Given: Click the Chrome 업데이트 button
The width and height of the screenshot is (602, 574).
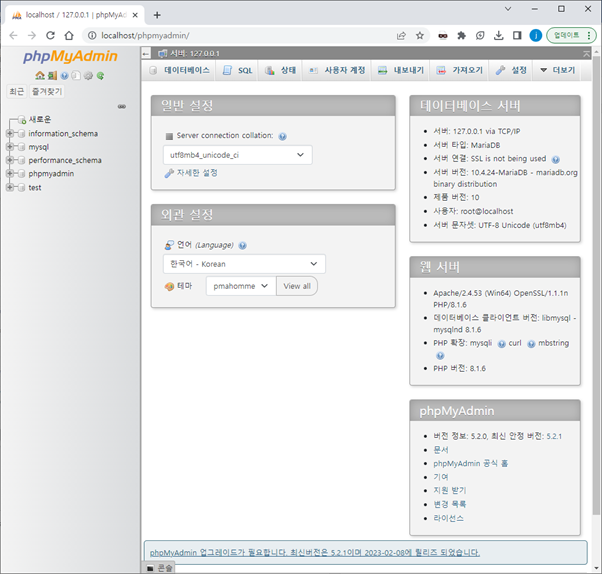Looking at the screenshot, I should pyautogui.click(x=571, y=36).
